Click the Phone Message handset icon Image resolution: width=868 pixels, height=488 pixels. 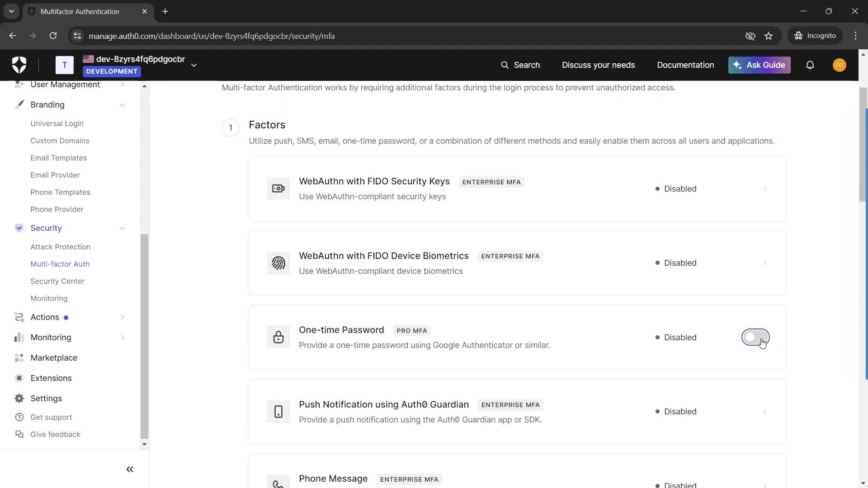[x=278, y=482]
